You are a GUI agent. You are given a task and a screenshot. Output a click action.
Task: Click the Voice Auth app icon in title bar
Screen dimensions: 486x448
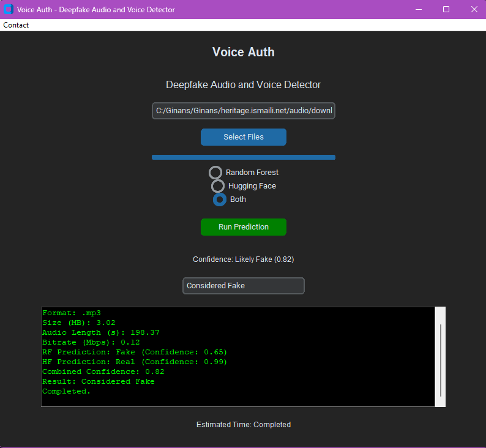click(9, 9)
